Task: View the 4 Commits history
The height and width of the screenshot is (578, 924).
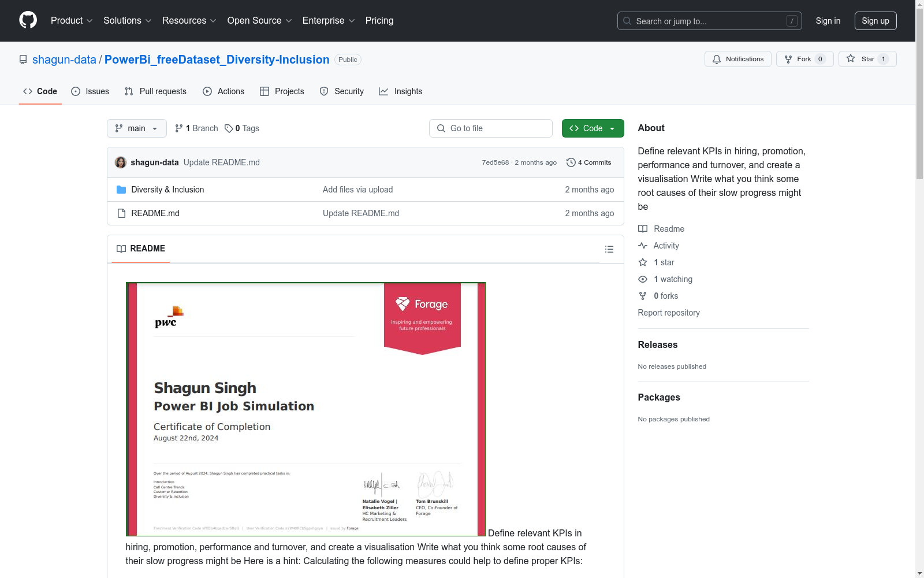Action: pyautogui.click(x=589, y=162)
